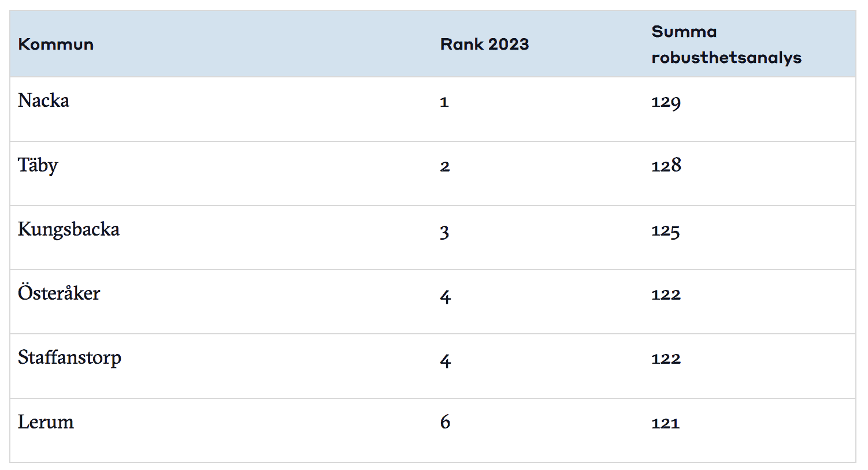
Task: Select Kungsbacka's rank value 3
Action: [444, 232]
